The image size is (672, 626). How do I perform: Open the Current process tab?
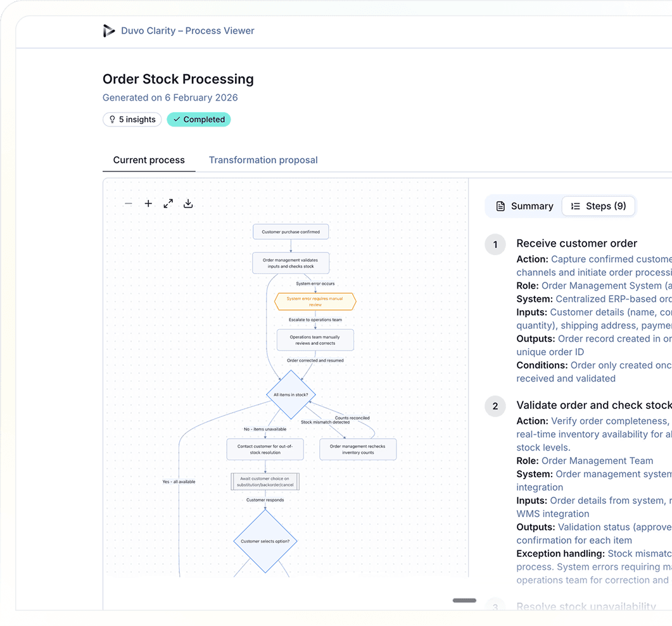148,160
